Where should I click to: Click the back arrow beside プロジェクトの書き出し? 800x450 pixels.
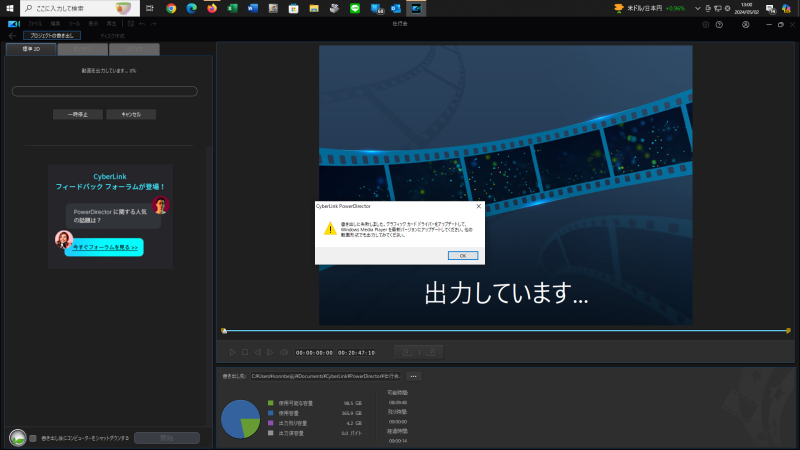pyautogui.click(x=13, y=36)
